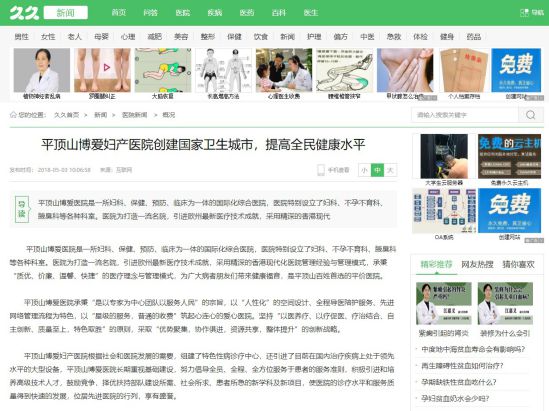Open the large blue 免费 sidebar ad

[x=509, y=210]
